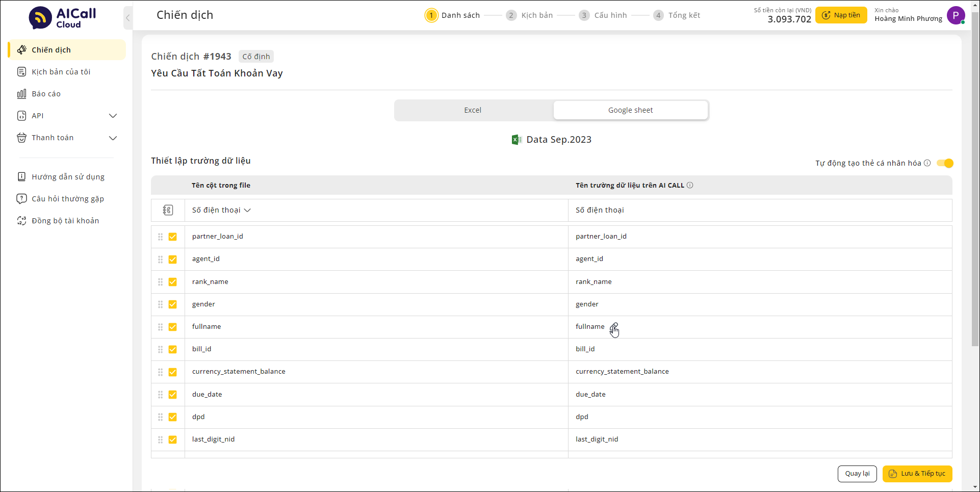
Task: Click the user avatar P icon
Action: pos(956,15)
